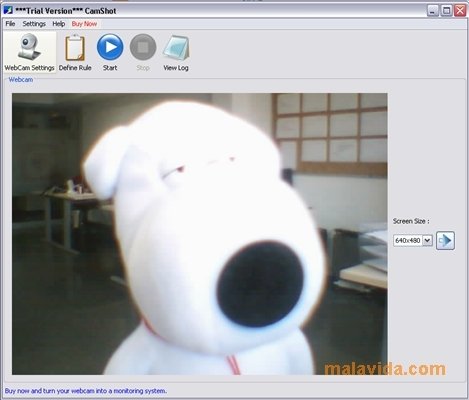Viewport: 469px width, 400px height.
Task: Maximize the CamShot window
Action: pyautogui.click(x=446, y=11)
